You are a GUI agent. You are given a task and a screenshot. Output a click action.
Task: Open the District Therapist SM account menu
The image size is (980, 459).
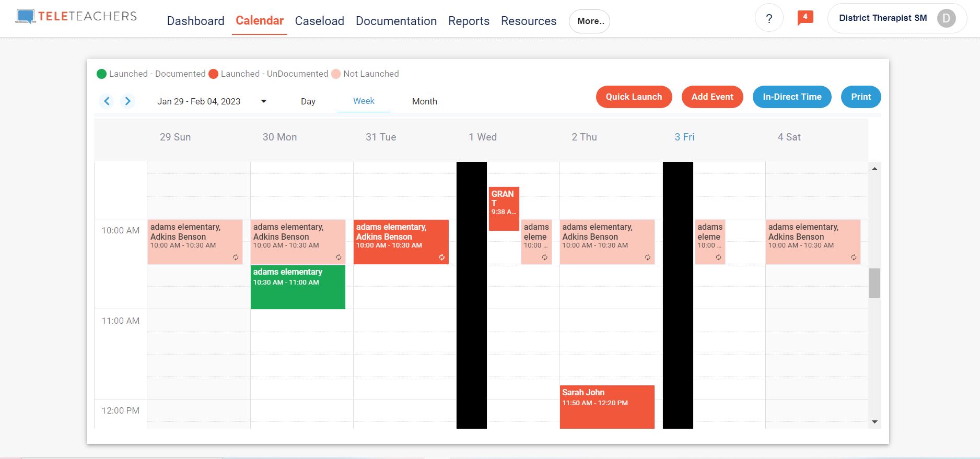tap(882, 18)
